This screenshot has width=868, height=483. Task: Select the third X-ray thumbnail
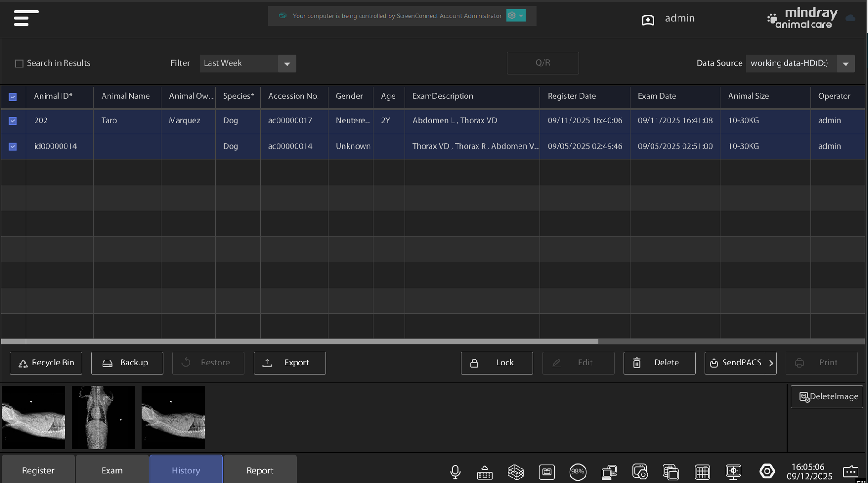(x=173, y=417)
